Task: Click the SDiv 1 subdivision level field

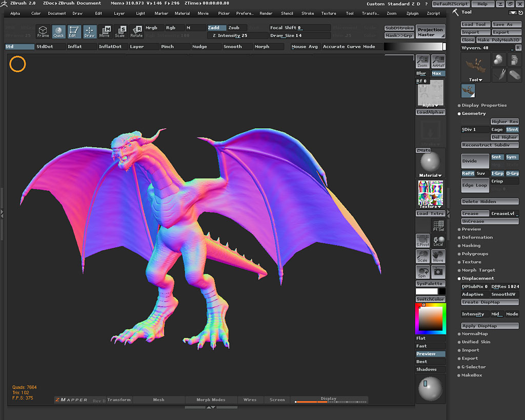Action: pyautogui.click(x=475, y=130)
